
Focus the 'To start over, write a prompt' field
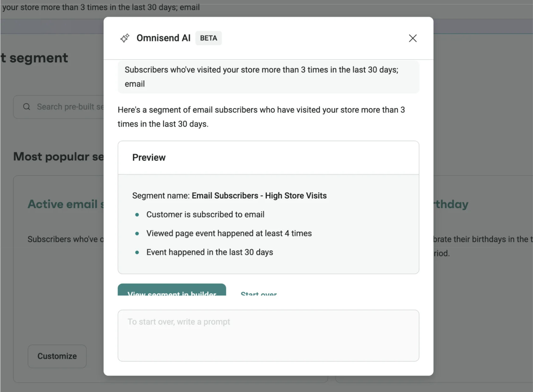(x=268, y=335)
